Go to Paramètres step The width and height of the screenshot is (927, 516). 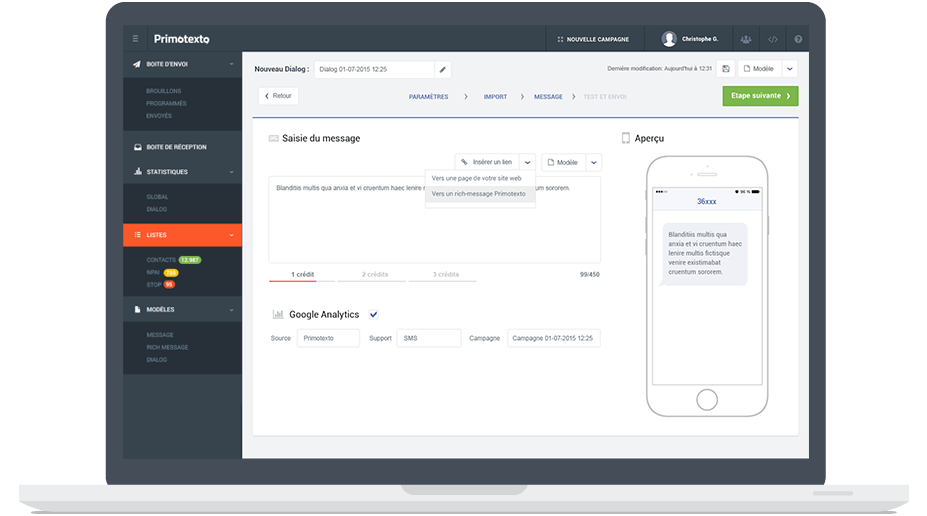tap(429, 97)
